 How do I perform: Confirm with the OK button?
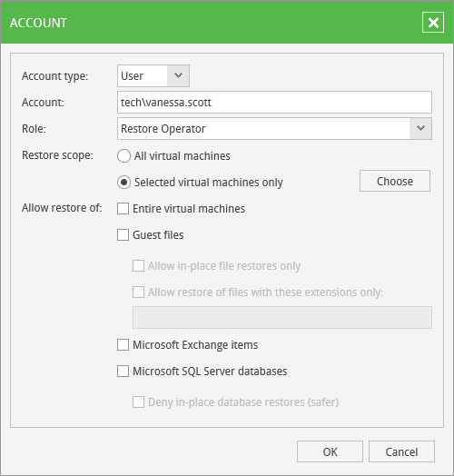pyautogui.click(x=330, y=451)
